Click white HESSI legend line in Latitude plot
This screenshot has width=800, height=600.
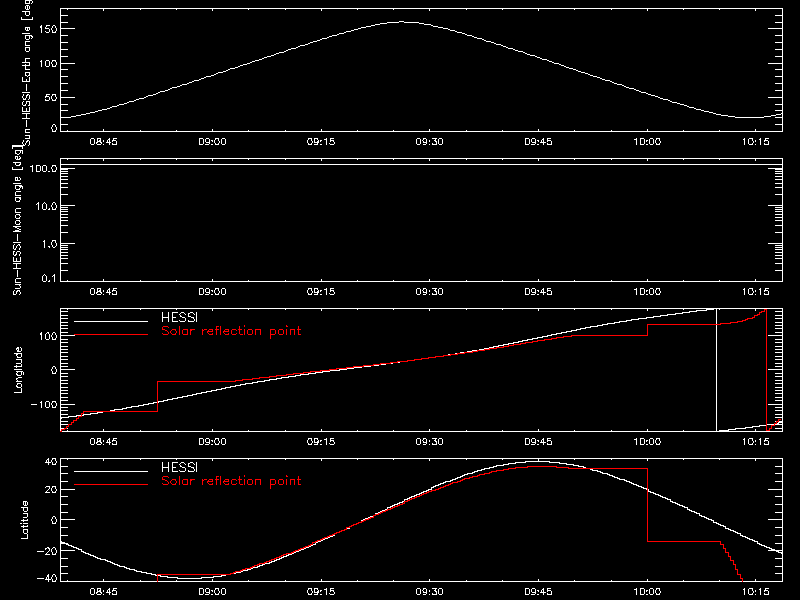[x=111, y=471]
